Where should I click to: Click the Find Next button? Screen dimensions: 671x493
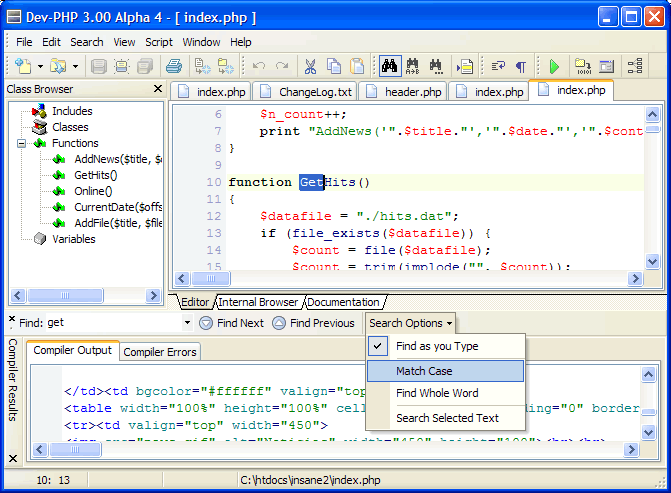point(232,323)
